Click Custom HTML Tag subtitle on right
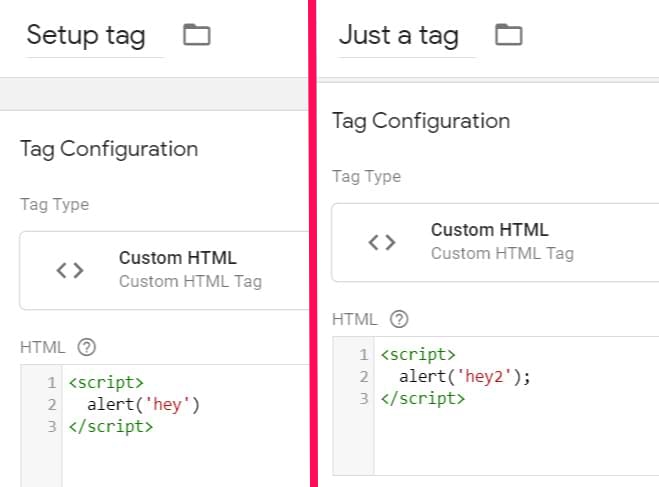The width and height of the screenshot is (659, 487). tap(502, 253)
